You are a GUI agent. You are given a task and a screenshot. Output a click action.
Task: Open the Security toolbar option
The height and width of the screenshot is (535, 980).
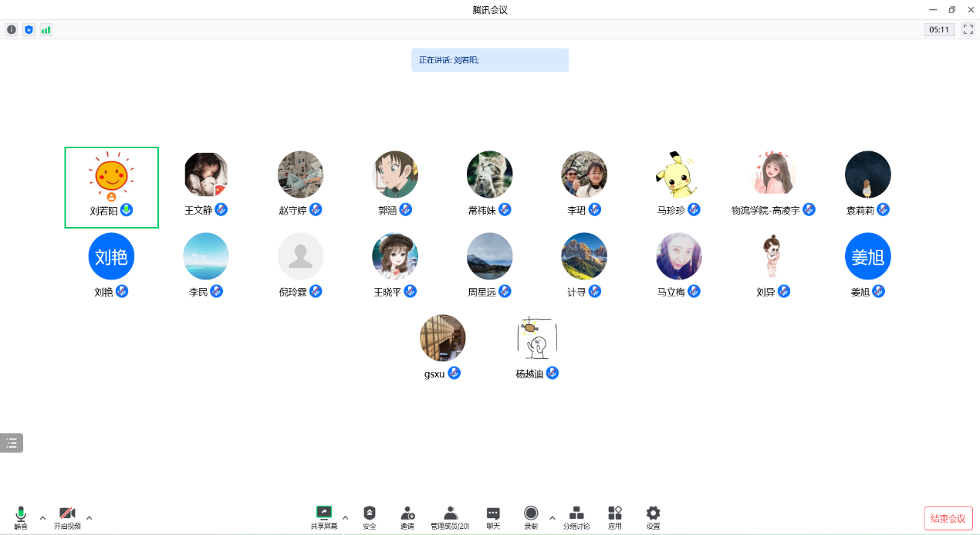click(x=370, y=516)
